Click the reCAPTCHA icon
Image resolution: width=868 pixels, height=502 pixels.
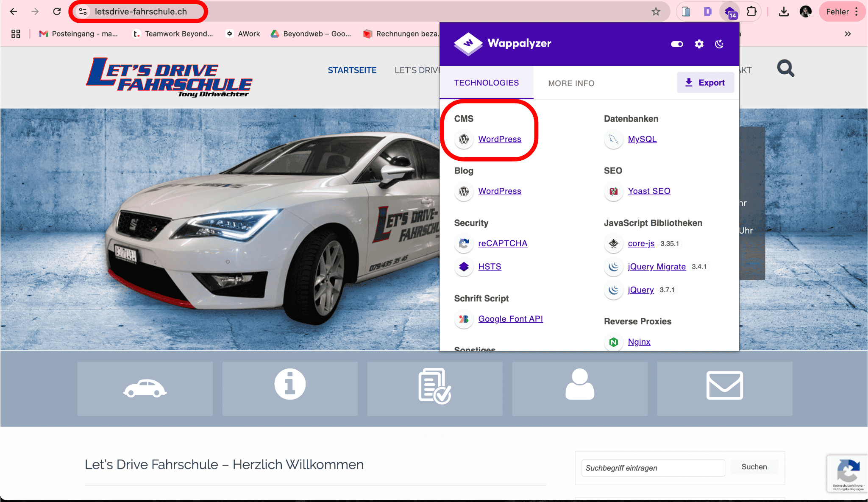click(x=464, y=243)
